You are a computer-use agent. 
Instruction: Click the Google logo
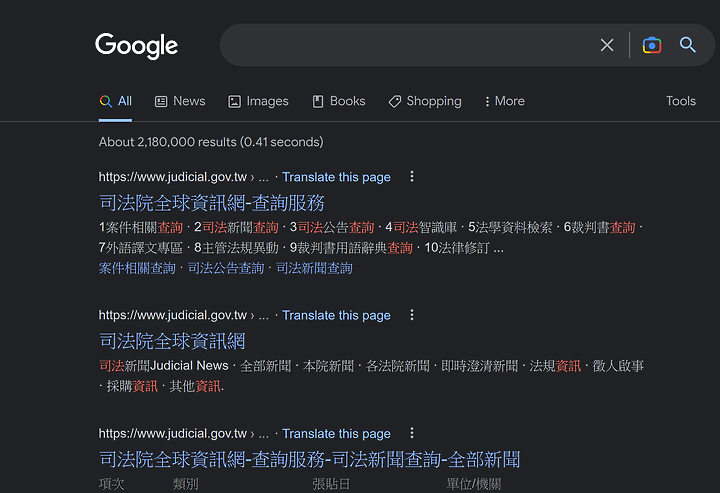click(136, 45)
